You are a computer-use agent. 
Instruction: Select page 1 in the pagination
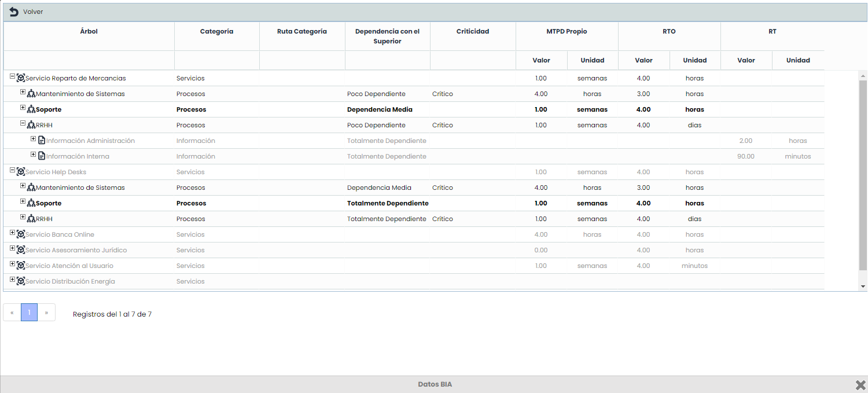pyautogui.click(x=29, y=313)
